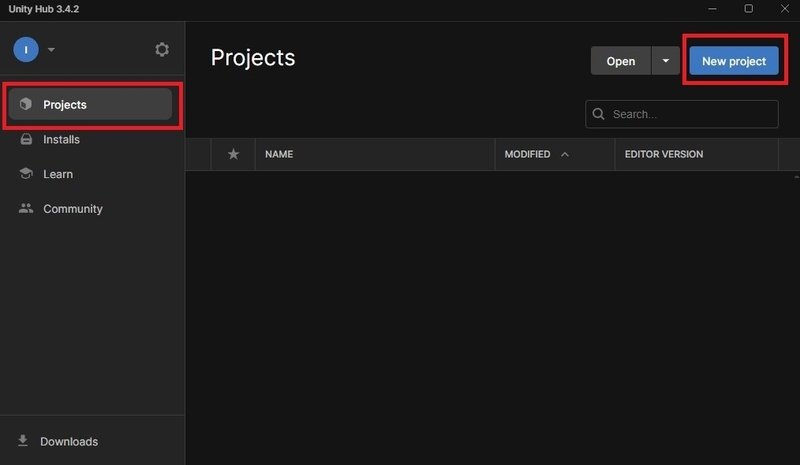Screen dimensions: 800x465
Task: Click the blue account avatar
Action: coord(26,50)
